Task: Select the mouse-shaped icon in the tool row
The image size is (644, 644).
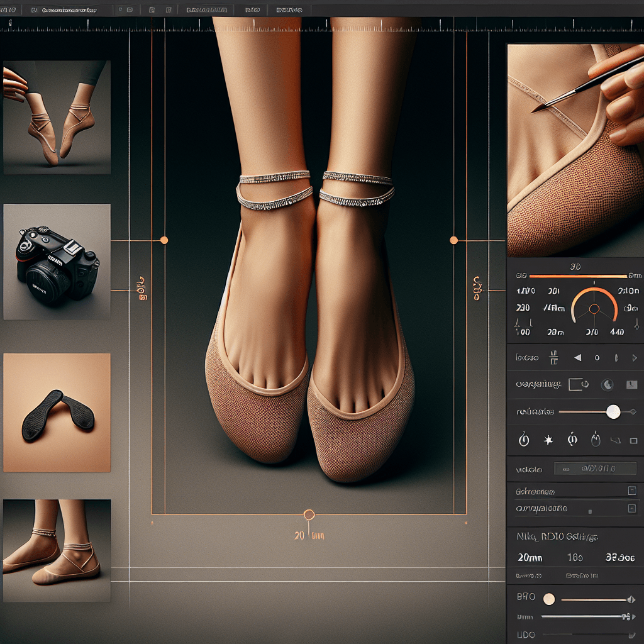Action: point(596,440)
